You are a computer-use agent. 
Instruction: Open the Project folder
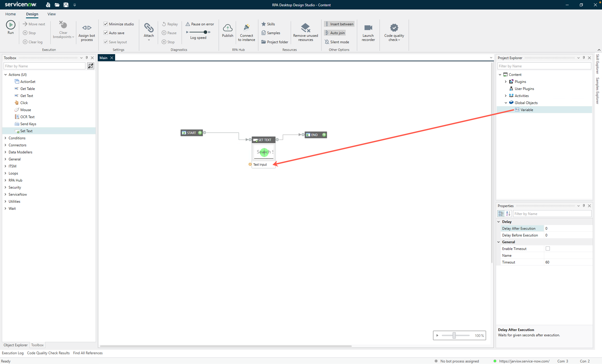pyautogui.click(x=275, y=42)
